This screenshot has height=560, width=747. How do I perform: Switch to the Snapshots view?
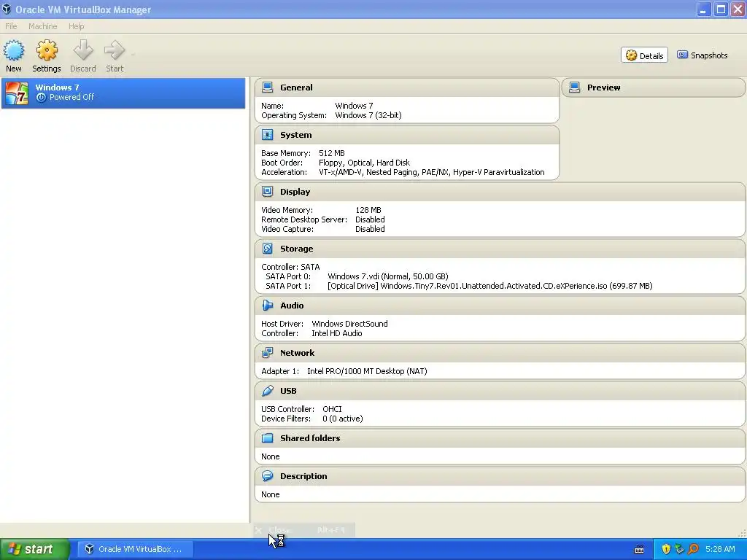pyautogui.click(x=703, y=55)
